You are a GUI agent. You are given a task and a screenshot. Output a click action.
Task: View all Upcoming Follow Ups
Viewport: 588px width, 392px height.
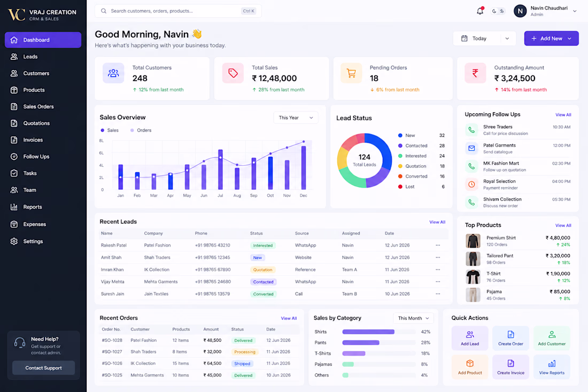point(563,115)
